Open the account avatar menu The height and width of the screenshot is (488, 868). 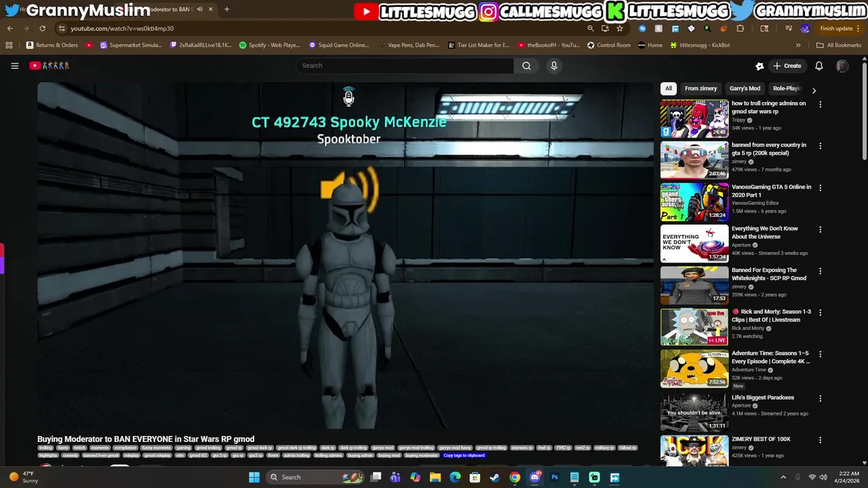tap(842, 66)
